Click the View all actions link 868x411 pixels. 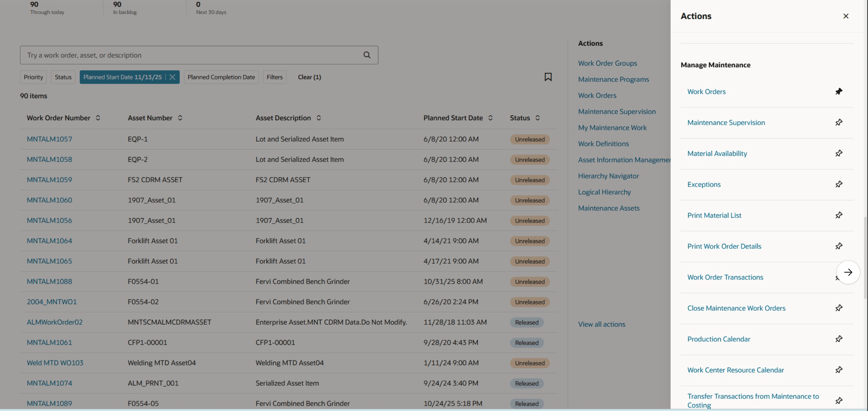coord(602,324)
